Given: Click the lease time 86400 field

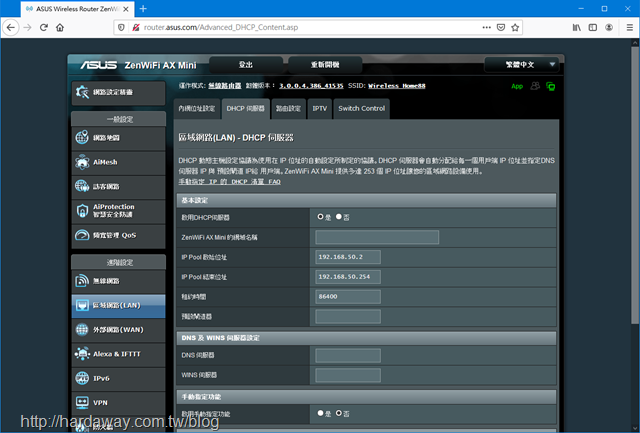Looking at the screenshot, I should (348, 297).
